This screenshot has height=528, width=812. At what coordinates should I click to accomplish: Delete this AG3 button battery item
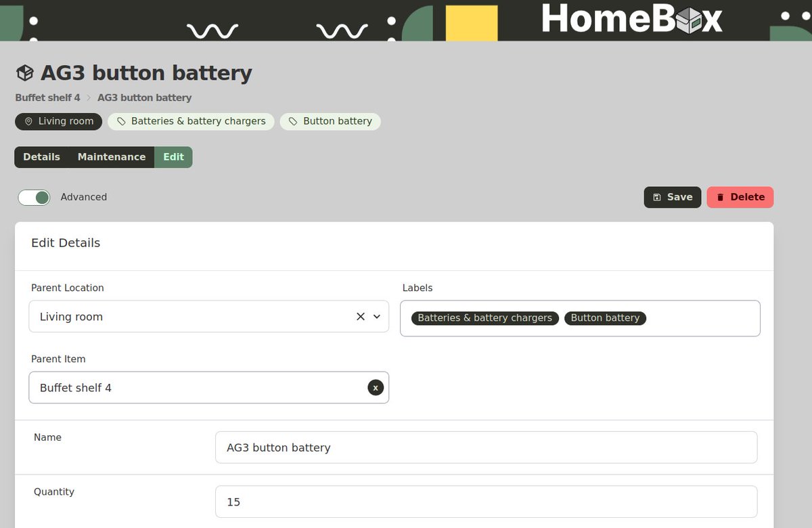[740, 197]
